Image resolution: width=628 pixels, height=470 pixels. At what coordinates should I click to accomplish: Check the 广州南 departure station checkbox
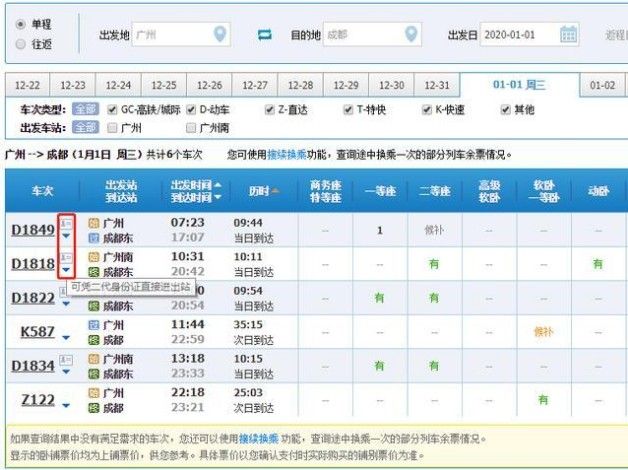191,128
